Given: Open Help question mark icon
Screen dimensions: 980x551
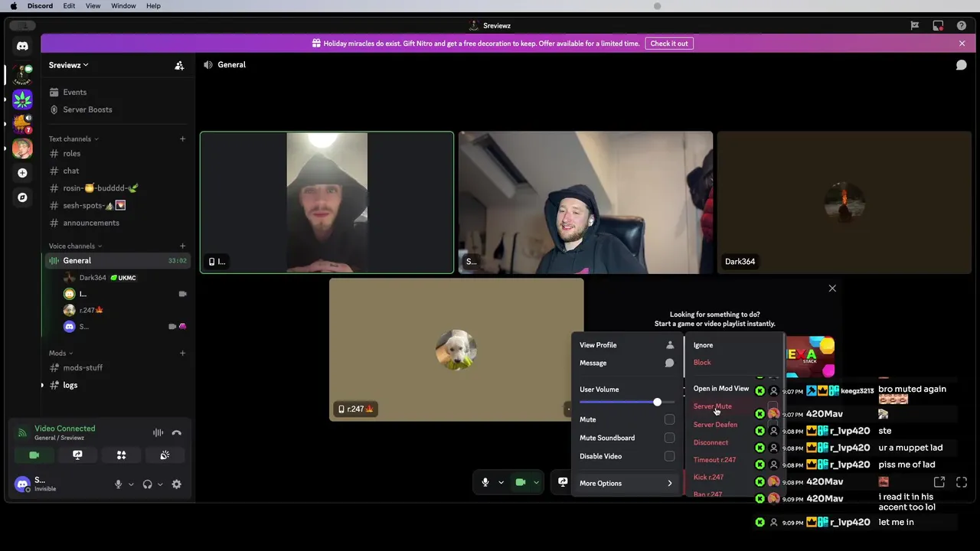Looking at the screenshot, I should click(962, 25).
